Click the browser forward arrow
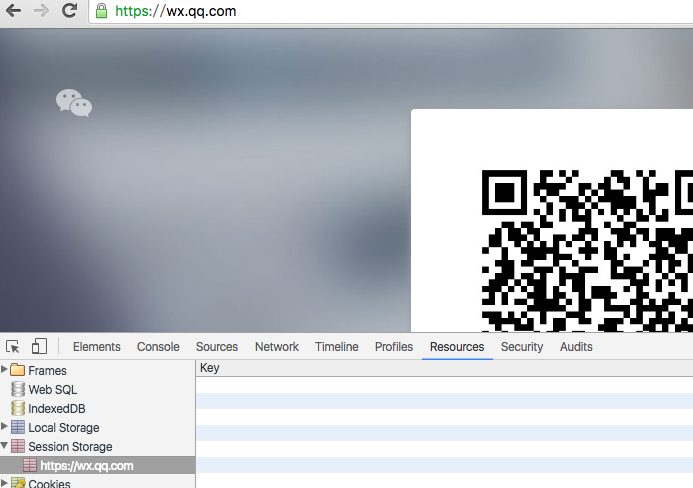 (x=42, y=10)
